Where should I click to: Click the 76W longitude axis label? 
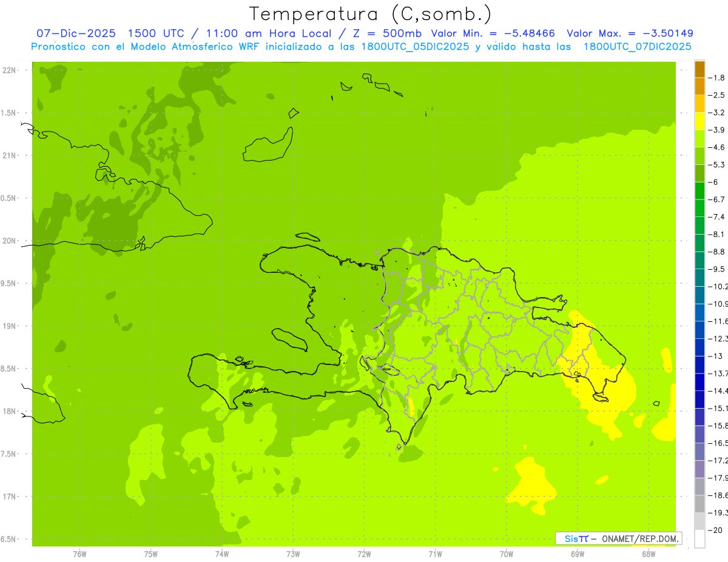click(x=79, y=554)
